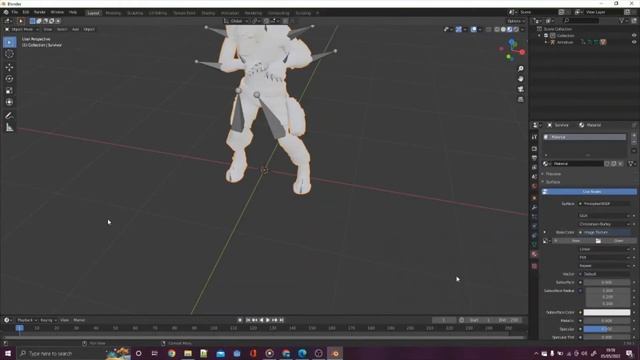Open the viewport Options dropdown
This screenshot has width=640, height=360.
(516, 21)
